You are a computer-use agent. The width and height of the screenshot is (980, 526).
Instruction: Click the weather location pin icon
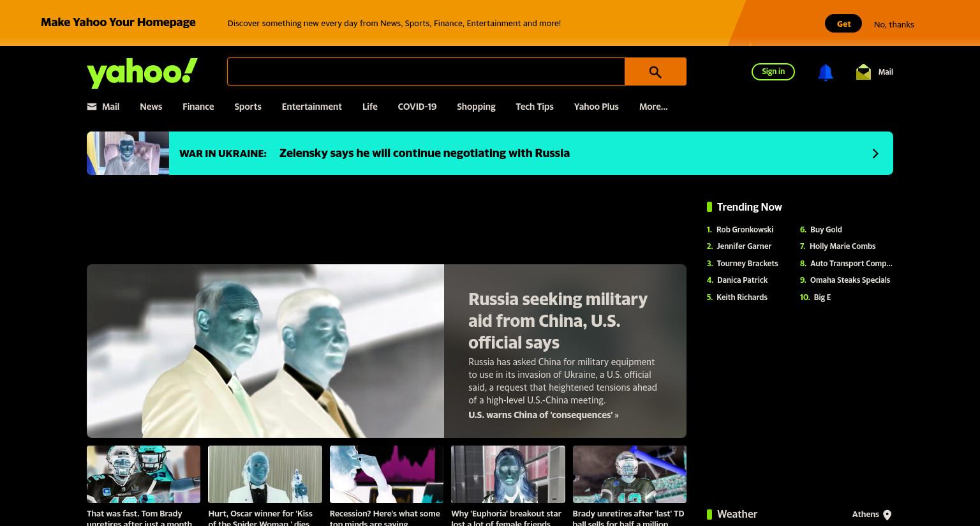887,515
